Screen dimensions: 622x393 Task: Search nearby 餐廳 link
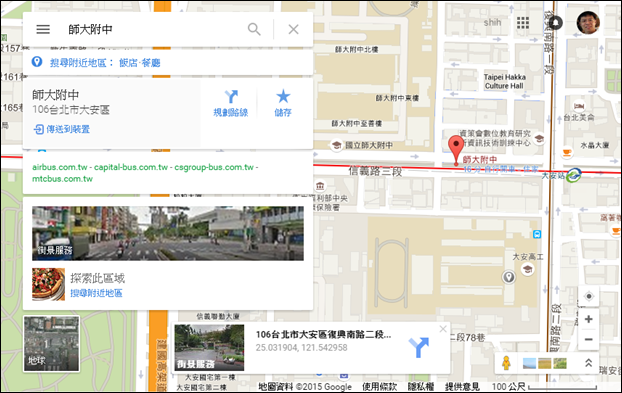point(151,63)
